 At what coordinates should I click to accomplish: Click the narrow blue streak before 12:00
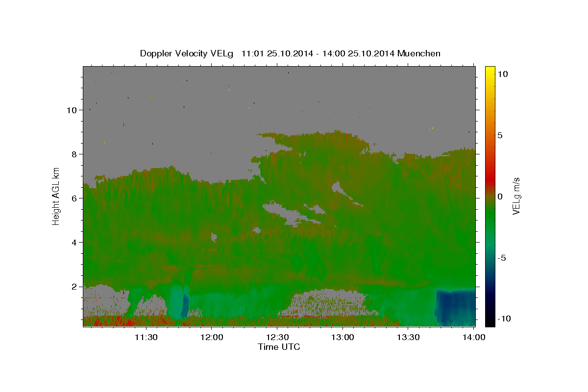185,306
